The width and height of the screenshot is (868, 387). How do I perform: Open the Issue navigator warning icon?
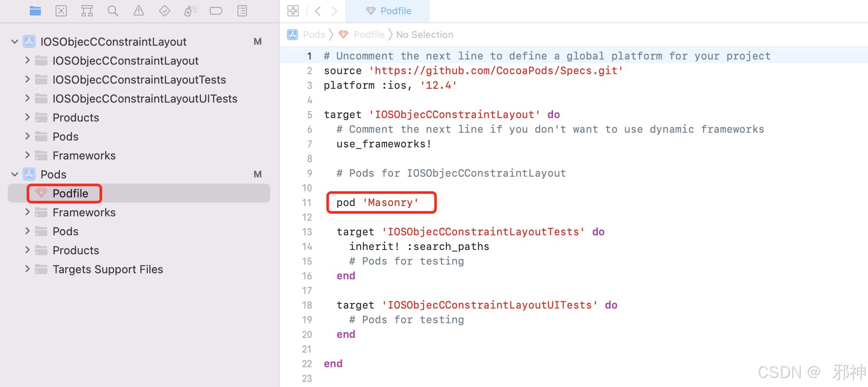pyautogui.click(x=139, y=11)
